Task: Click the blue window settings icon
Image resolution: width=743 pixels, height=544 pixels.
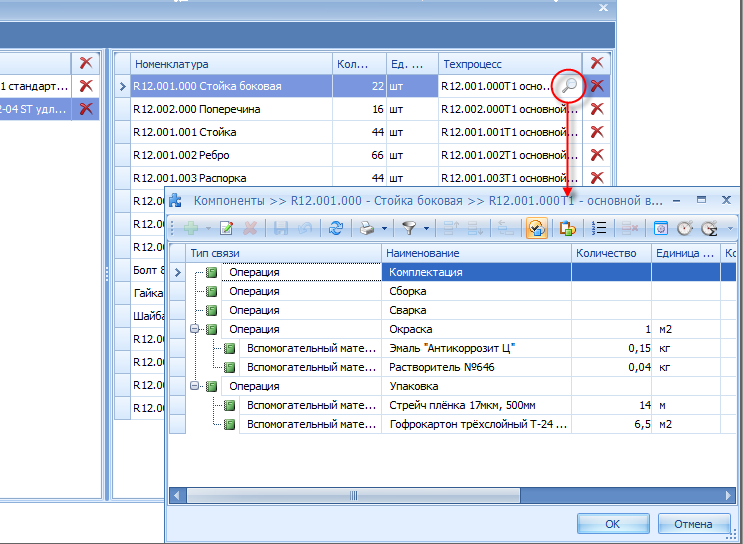Action: click(661, 228)
